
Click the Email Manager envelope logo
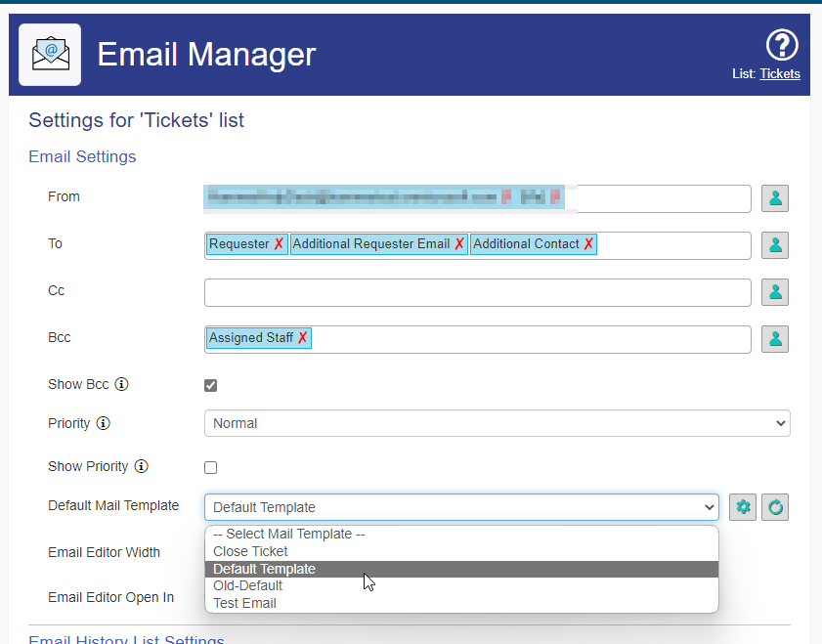click(50, 55)
